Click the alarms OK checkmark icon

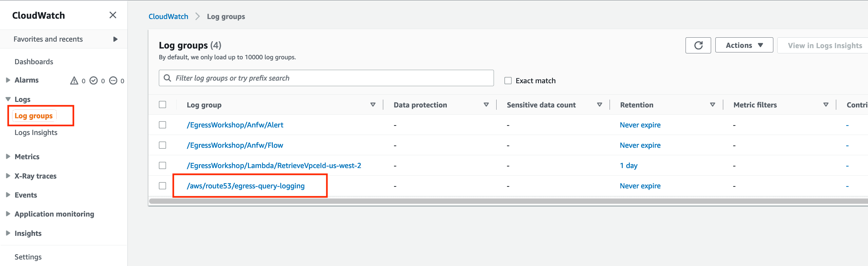94,81
